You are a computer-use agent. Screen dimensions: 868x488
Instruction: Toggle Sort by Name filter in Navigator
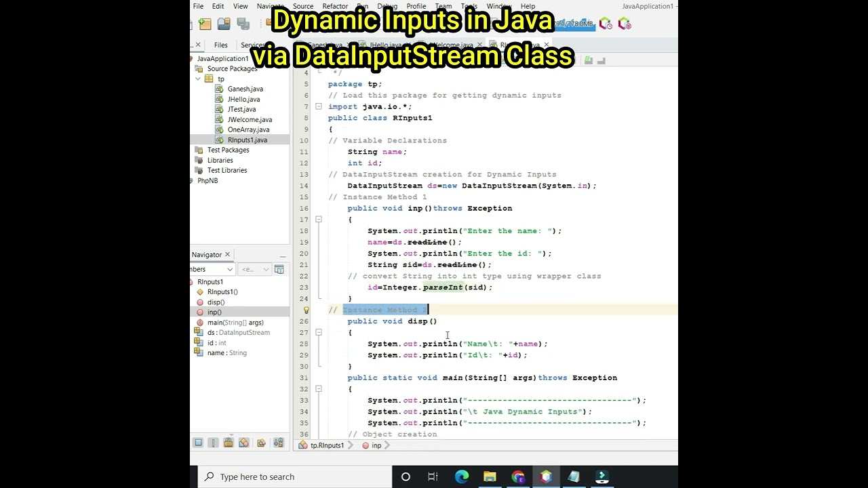(x=278, y=443)
